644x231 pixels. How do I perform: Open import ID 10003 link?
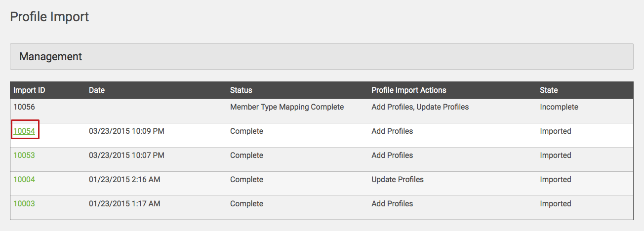24,204
